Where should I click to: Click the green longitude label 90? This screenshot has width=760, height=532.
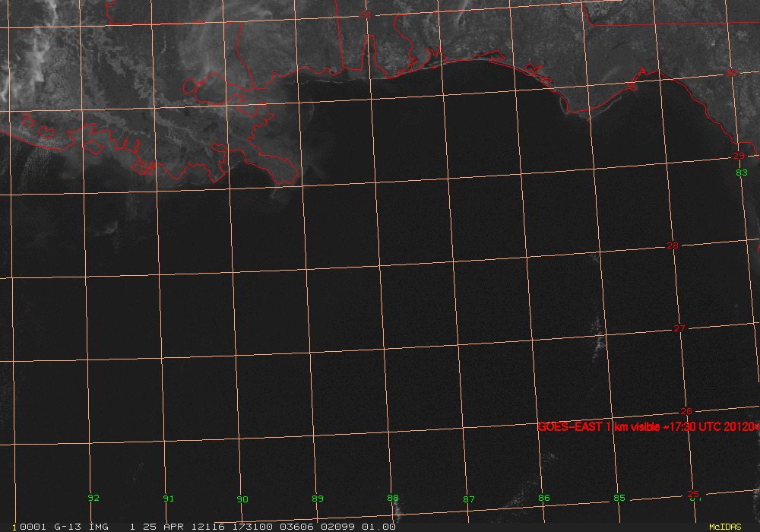pyautogui.click(x=242, y=499)
